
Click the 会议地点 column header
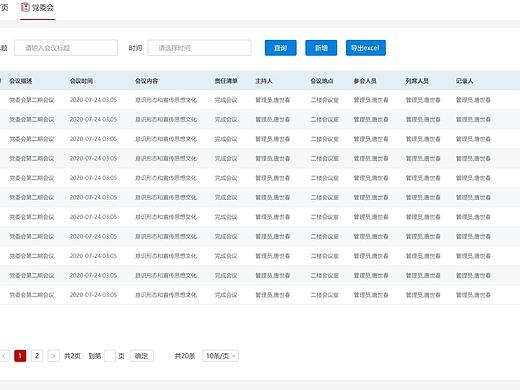[322, 81]
